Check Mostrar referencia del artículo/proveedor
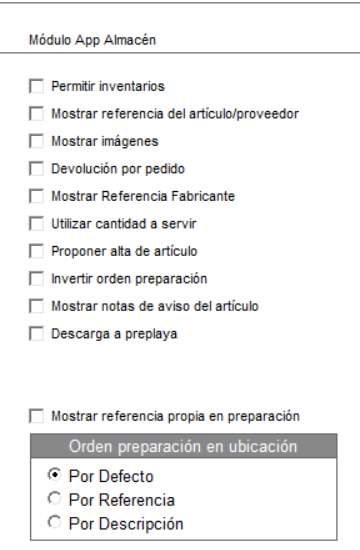The width and height of the screenshot is (360, 550). click(36, 114)
